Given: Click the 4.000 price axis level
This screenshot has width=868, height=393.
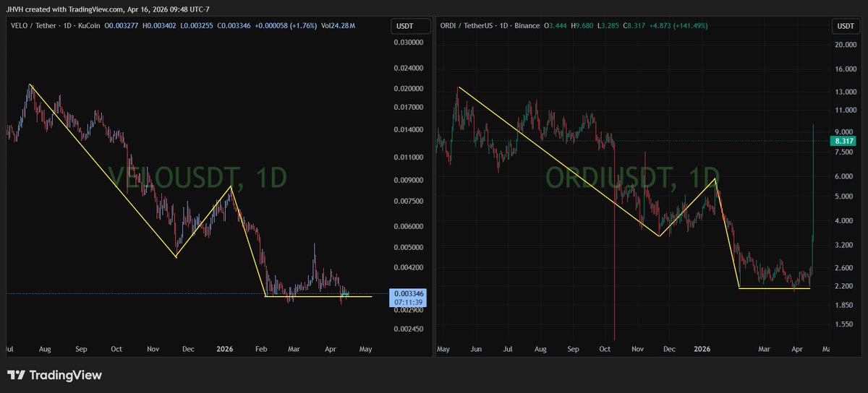Looking at the screenshot, I should [x=844, y=221].
